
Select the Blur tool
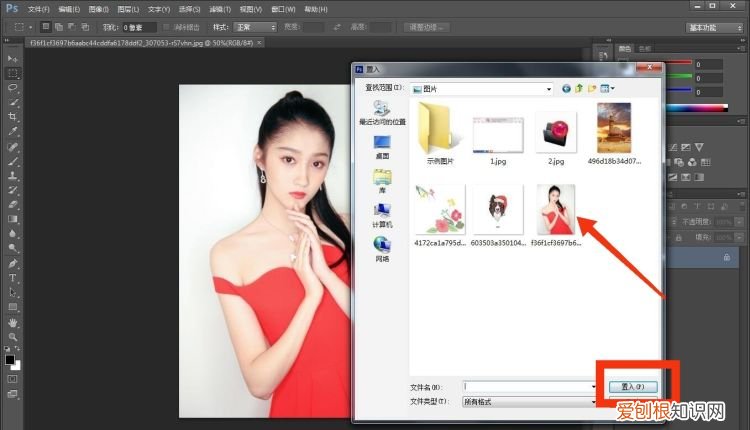tap(12, 233)
